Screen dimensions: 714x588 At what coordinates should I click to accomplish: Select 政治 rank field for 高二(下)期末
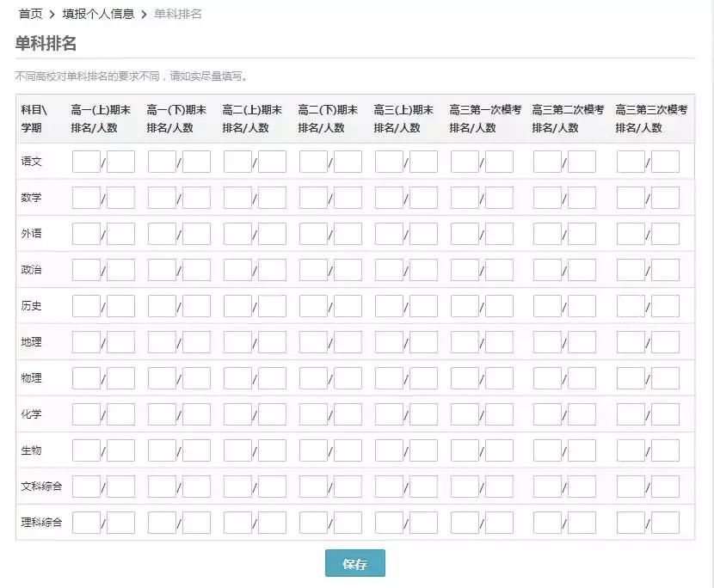[313, 269]
